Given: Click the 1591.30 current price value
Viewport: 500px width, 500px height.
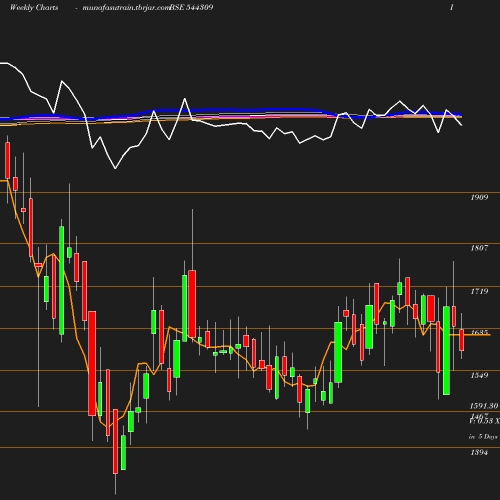Looking at the screenshot, I should [x=484, y=406].
